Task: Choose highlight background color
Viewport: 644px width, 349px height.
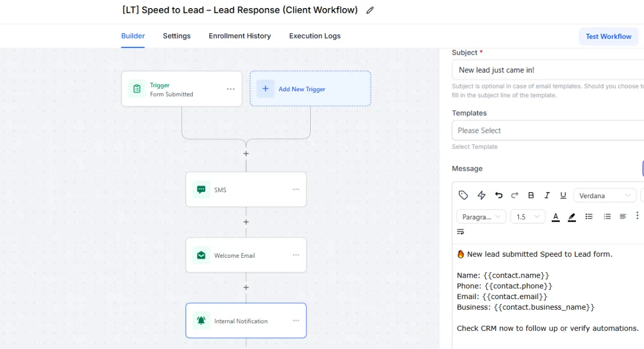Action: pyautogui.click(x=572, y=217)
